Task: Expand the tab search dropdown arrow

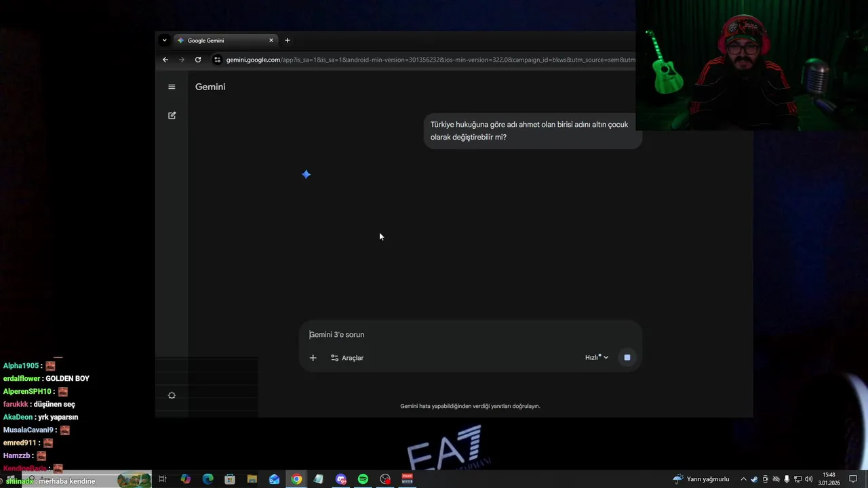Action: point(164,41)
